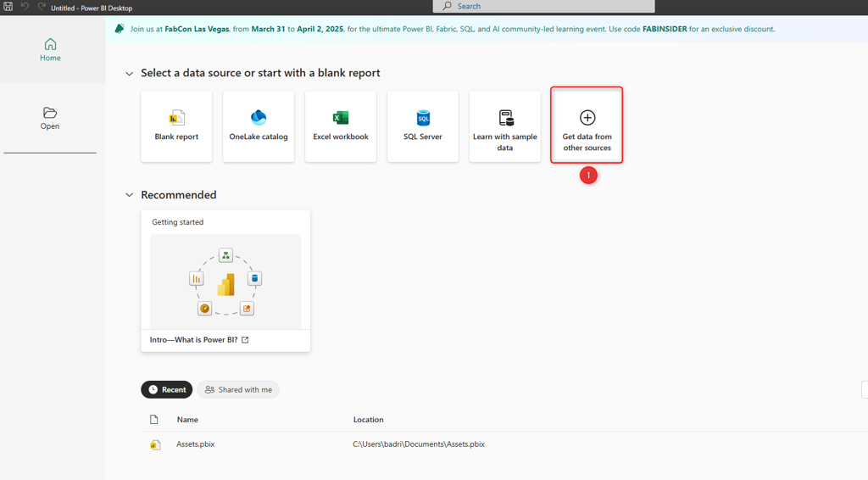868x480 pixels.
Task: Sort by the Name column header
Action: click(x=187, y=420)
